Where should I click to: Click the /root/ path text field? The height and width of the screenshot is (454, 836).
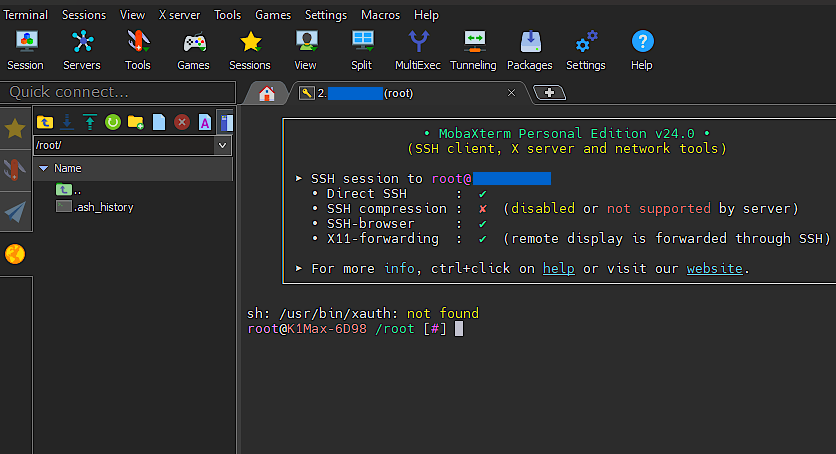(124, 145)
